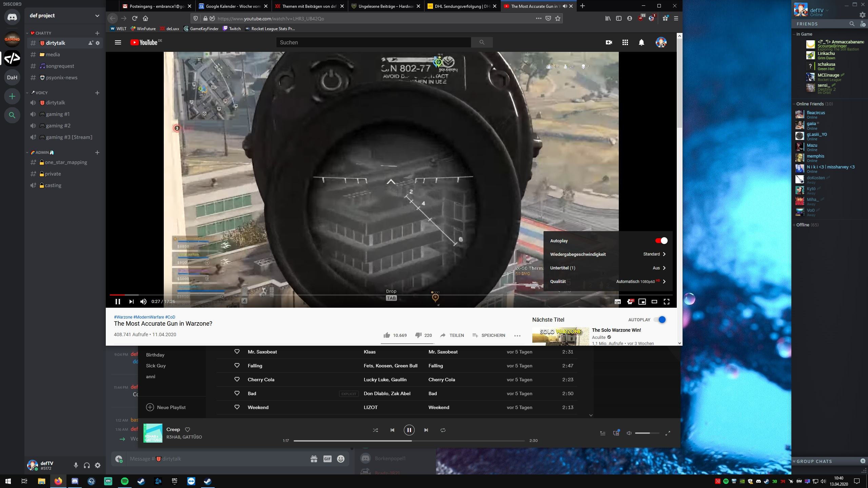The height and width of the screenshot is (488, 868).
Task: Seek in YouTube video progress bar
Action: [391, 295]
